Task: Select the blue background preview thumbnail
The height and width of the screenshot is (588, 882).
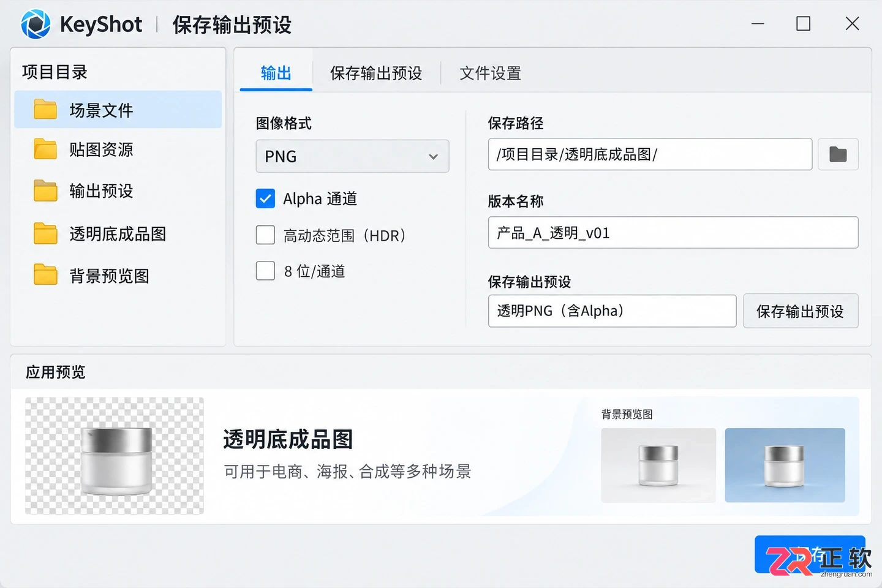Action: point(785,466)
